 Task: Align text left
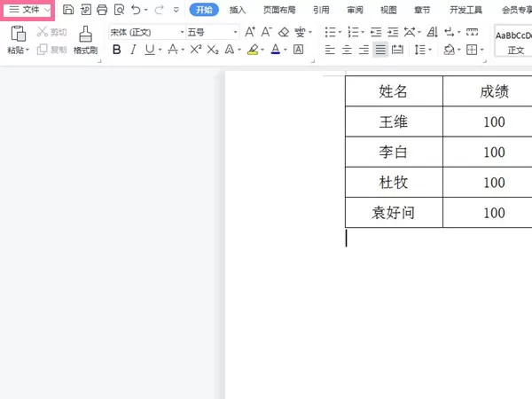[x=330, y=50]
